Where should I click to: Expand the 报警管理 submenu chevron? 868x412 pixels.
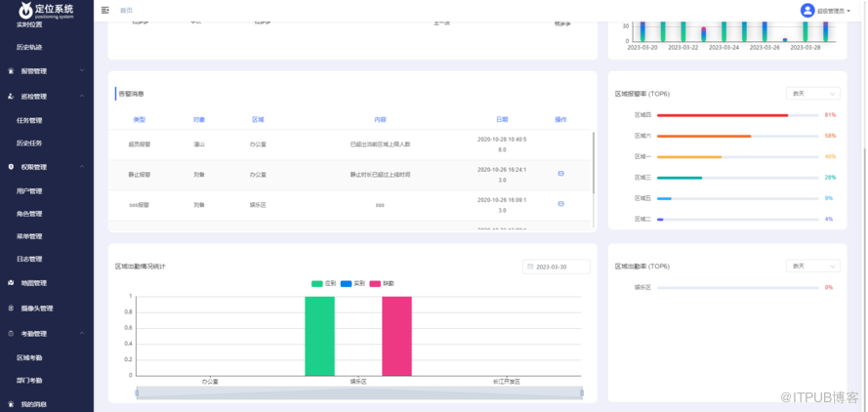[82, 70]
